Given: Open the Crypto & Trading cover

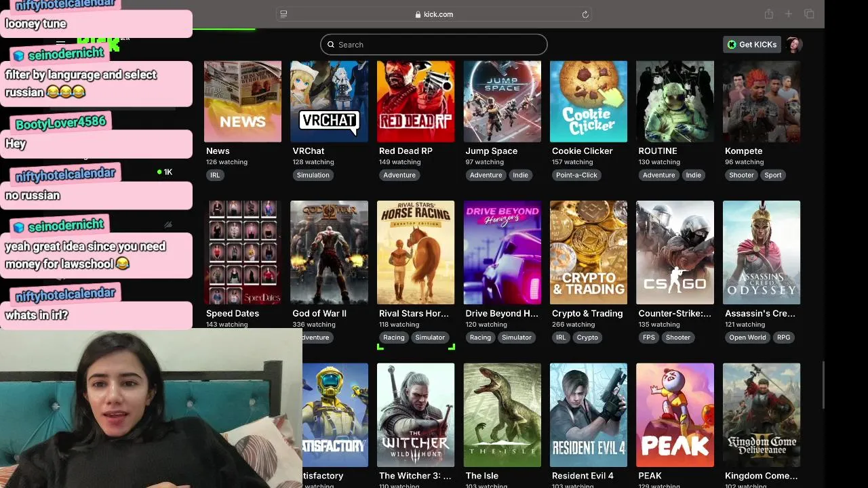Looking at the screenshot, I should coord(589,252).
